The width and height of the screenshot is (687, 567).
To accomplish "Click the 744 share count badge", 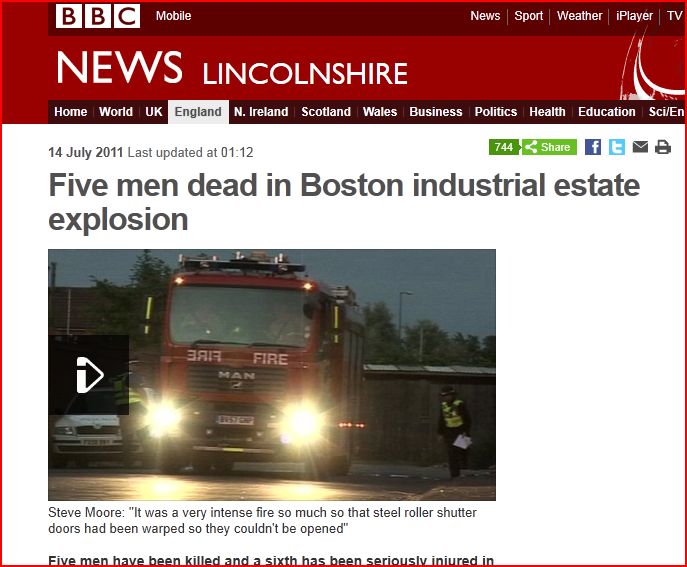I will pyautogui.click(x=504, y=147).
